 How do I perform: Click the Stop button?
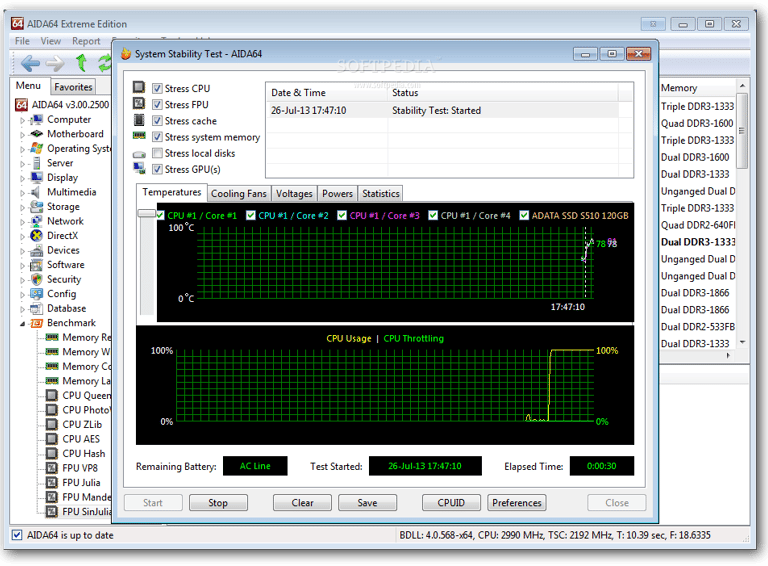point(218,503)
